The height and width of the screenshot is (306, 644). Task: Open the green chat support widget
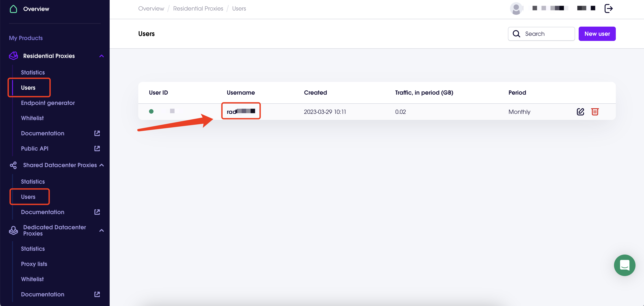click(625, 265)
